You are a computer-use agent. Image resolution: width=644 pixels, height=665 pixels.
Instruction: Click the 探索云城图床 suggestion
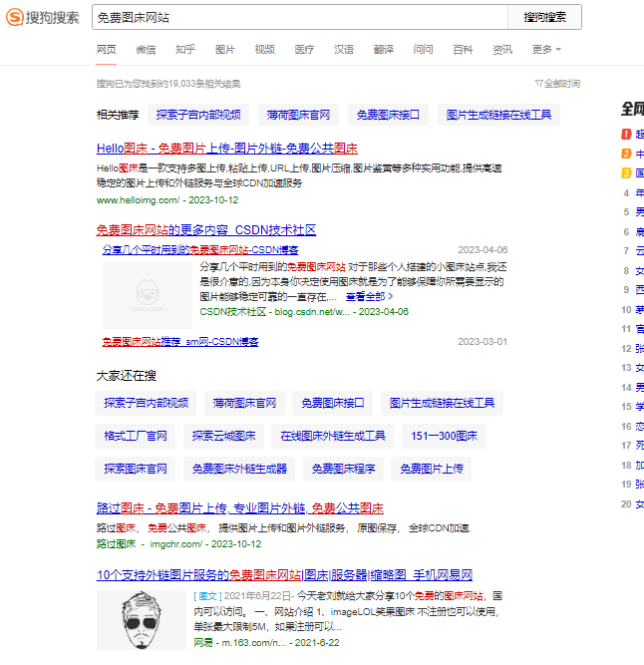(x=224, y=436)
